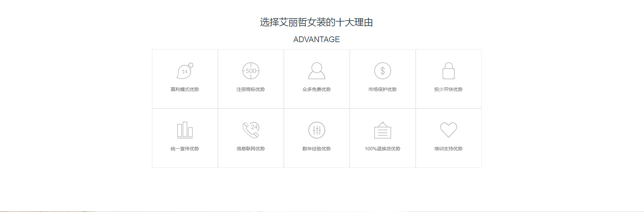Click the heading 选择艾丽哲女装的十大理由

[x=316, y=22]
